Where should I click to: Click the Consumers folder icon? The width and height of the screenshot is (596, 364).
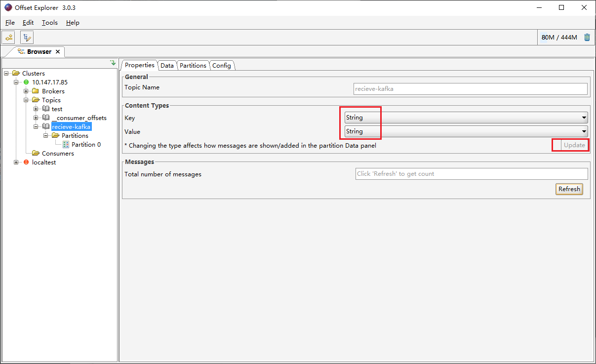click(x=36, y=154)
